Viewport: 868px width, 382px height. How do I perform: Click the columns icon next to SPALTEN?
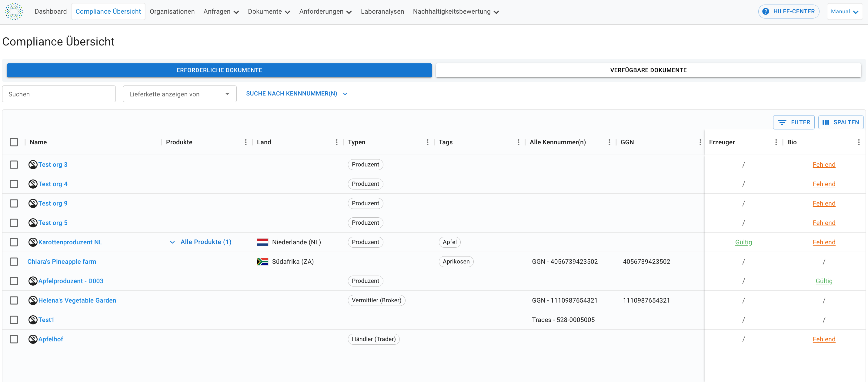pyautogui.click(x=826, y=122)
